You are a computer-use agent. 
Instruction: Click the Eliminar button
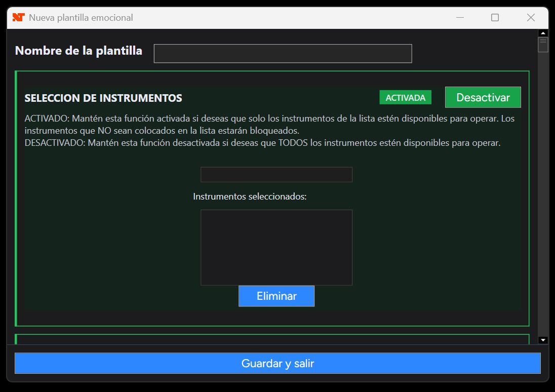coord(276,296)
